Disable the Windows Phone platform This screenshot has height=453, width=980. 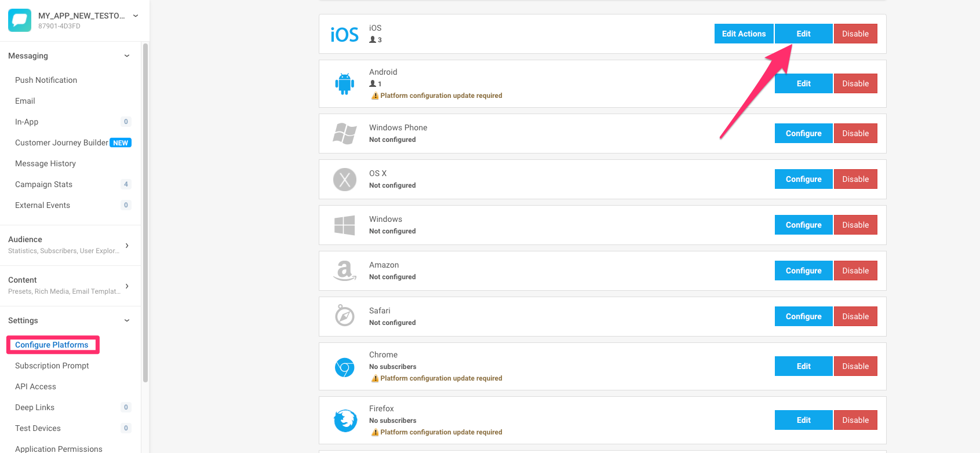(x=855, y=133)
